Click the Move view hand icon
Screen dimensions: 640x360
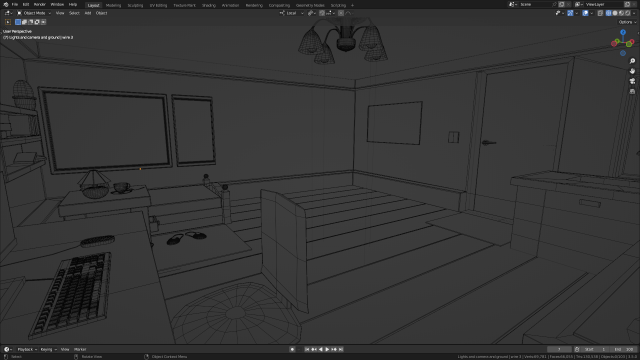pos(632,71)
